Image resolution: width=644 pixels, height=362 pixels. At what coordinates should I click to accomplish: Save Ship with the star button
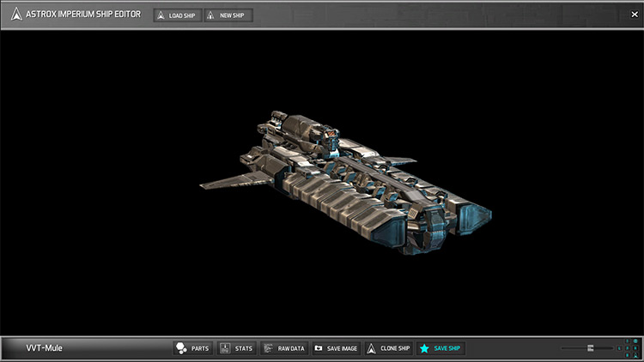point(440,348)
